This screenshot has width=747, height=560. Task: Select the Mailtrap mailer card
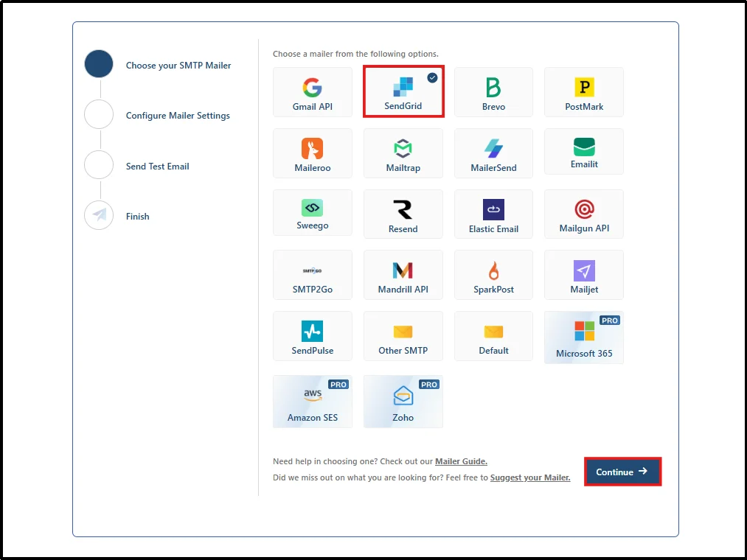point(403,153)
